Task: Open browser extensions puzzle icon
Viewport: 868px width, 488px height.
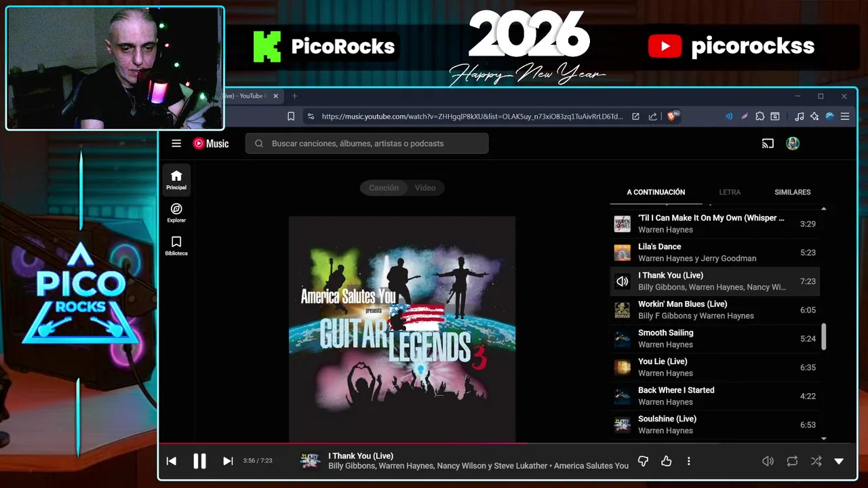Action: tap(760, 117)
